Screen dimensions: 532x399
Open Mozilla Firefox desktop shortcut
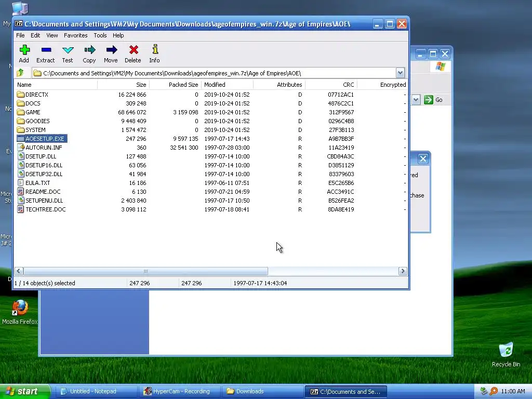tap(20, 308)
